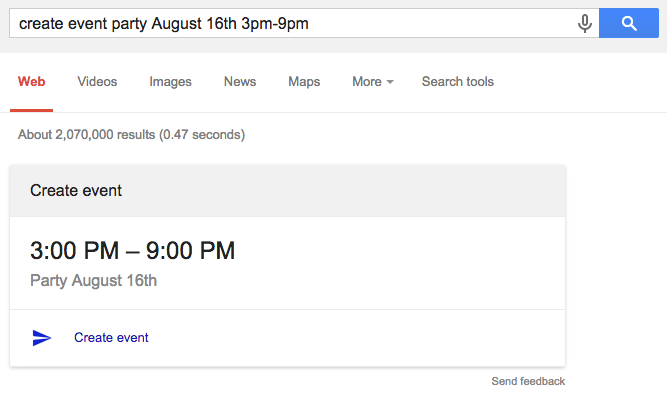Switch to Maps results
The width and height of the screenshot is (667, 404).
coord(304,82)
